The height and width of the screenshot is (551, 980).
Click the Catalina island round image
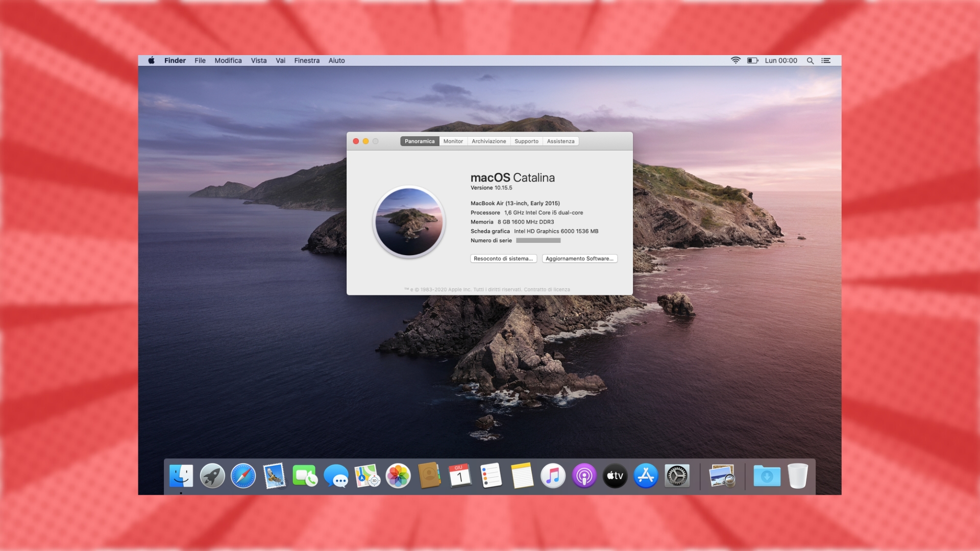point(409,221)
